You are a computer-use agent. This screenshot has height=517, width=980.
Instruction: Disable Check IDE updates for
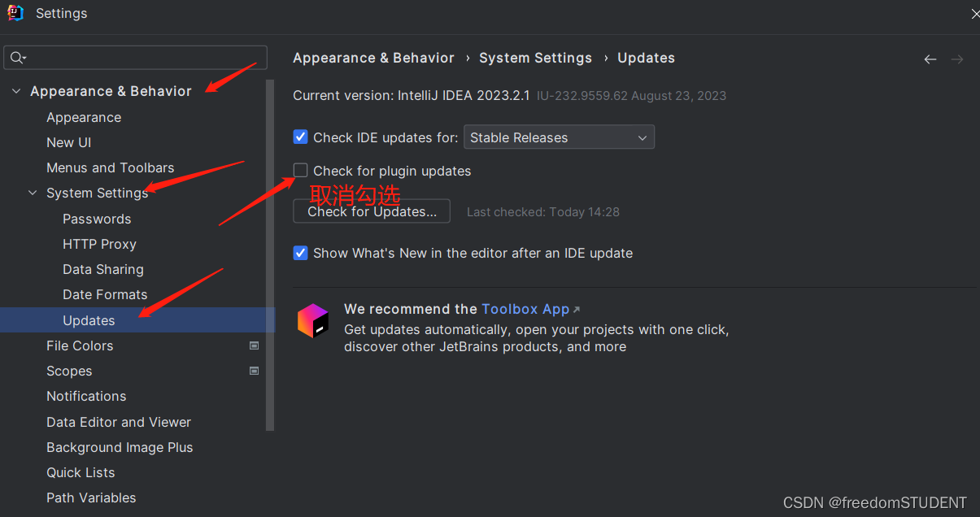point(300,137)
